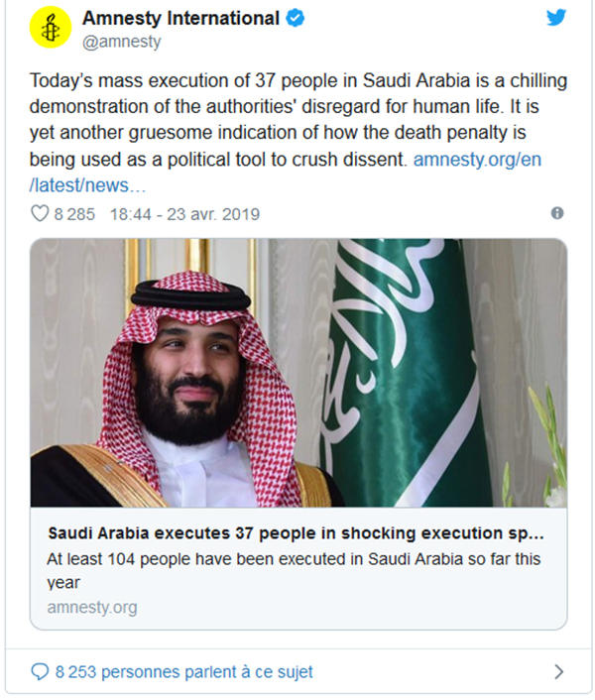Click the Twitter bird logo
Screen dimensions: 595x700
tap(556, 19)
